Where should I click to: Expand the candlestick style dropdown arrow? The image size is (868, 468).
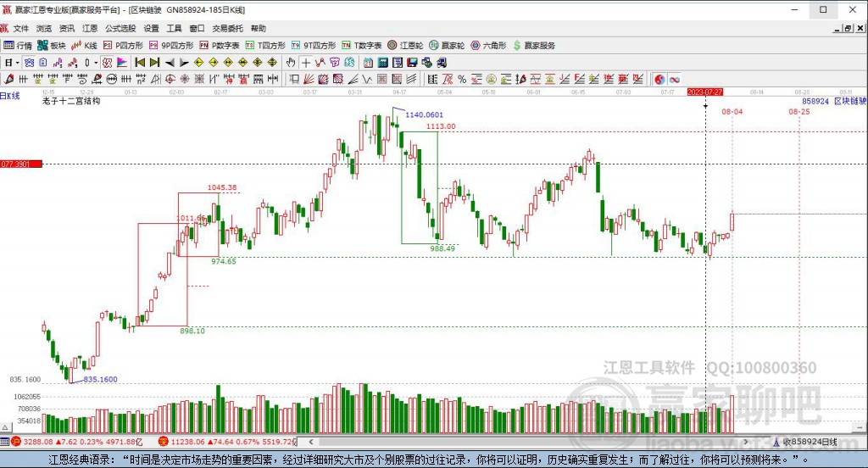pyautogui.click(x=95, y=63)
